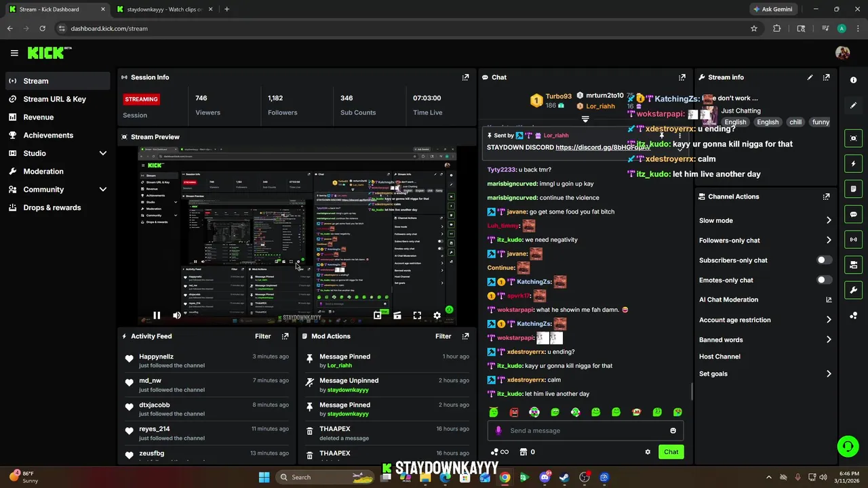Pop out the Session Info panel
868x488 pixels.
point(465,77)
